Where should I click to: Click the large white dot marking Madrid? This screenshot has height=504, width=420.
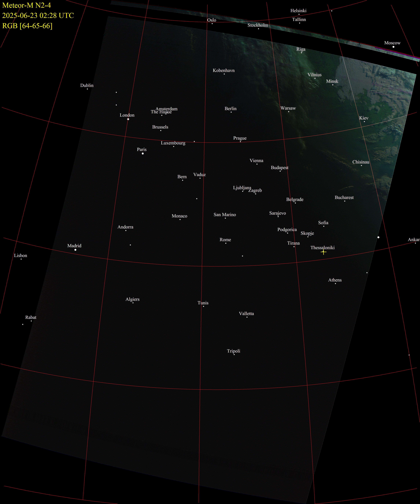click(75, 250)
